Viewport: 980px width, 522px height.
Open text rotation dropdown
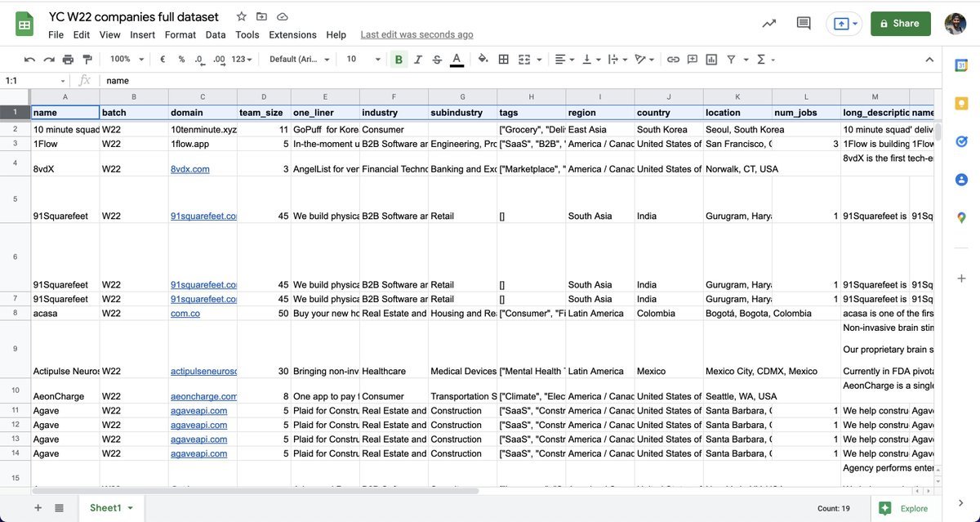(x=645, y=59)
